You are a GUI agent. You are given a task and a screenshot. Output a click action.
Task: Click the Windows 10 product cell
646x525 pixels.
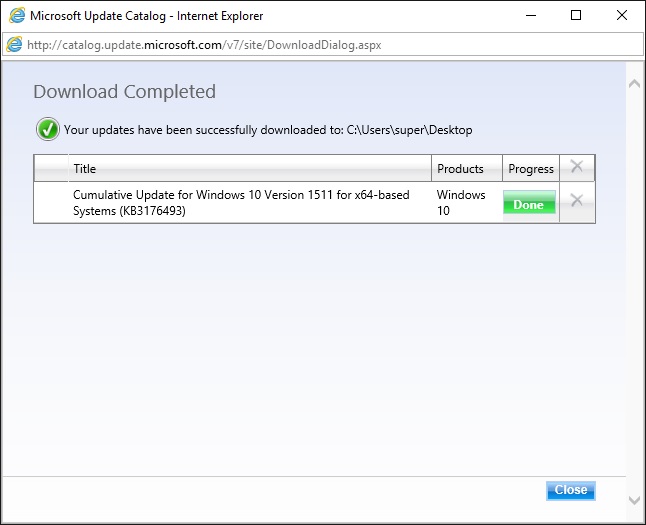pos(461,203)
